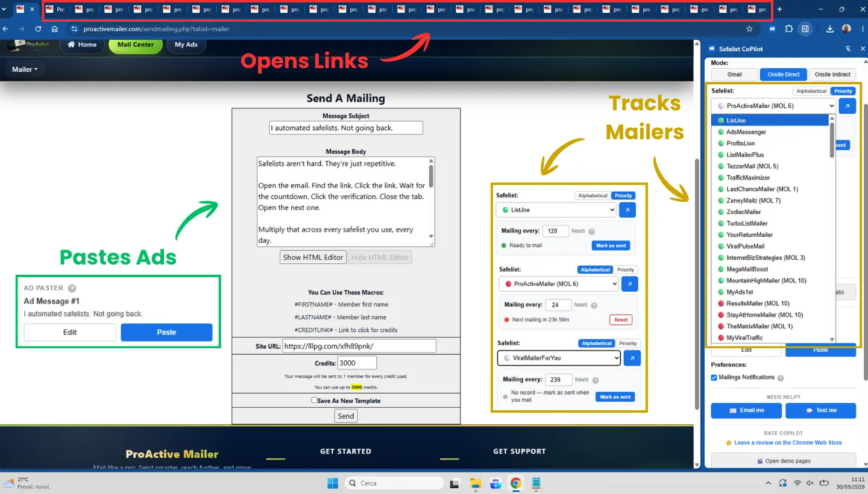Open a new browser tab
The width and height of the screenshot is (868, 494).
tap(779, 10)
